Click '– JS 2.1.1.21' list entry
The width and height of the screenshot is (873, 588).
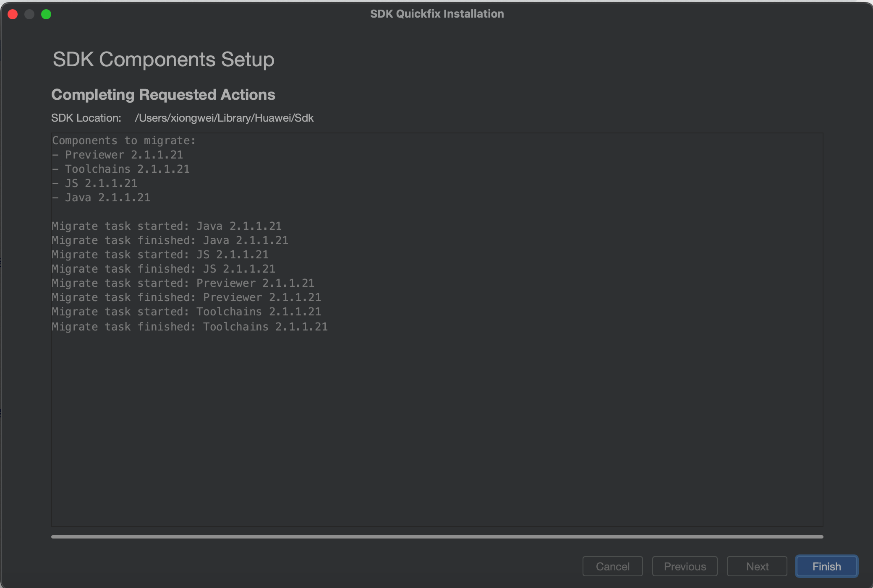tap(94, 183)
